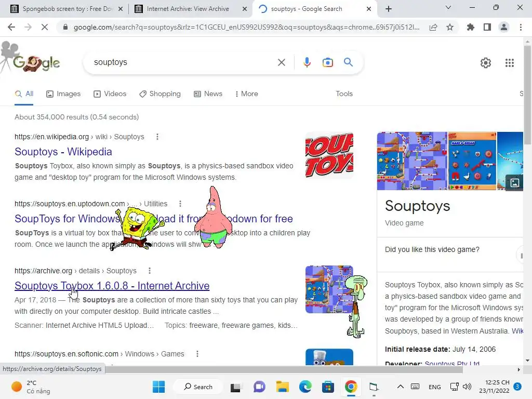Viewport: 532px width, 399px height.
Task: Select the All results tab
Action: (x=24, y=94)
